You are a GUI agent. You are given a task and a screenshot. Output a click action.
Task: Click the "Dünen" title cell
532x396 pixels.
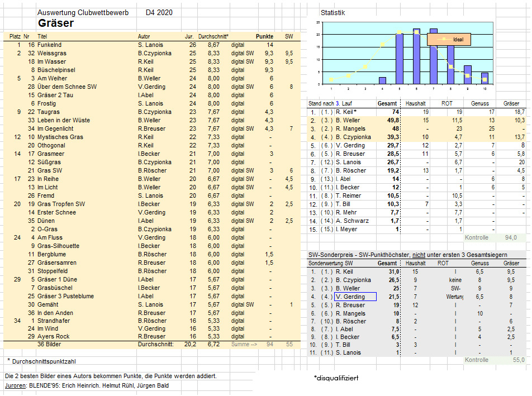[x=46, y=221]
